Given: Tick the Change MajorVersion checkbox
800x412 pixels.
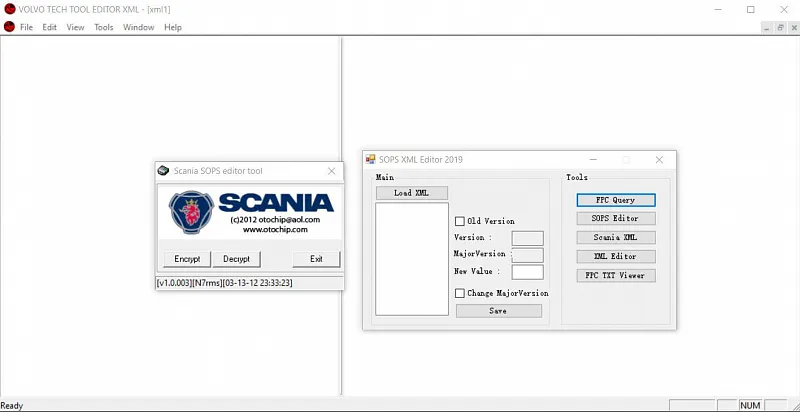Looking at the screenshot, I should pos(460,293).
